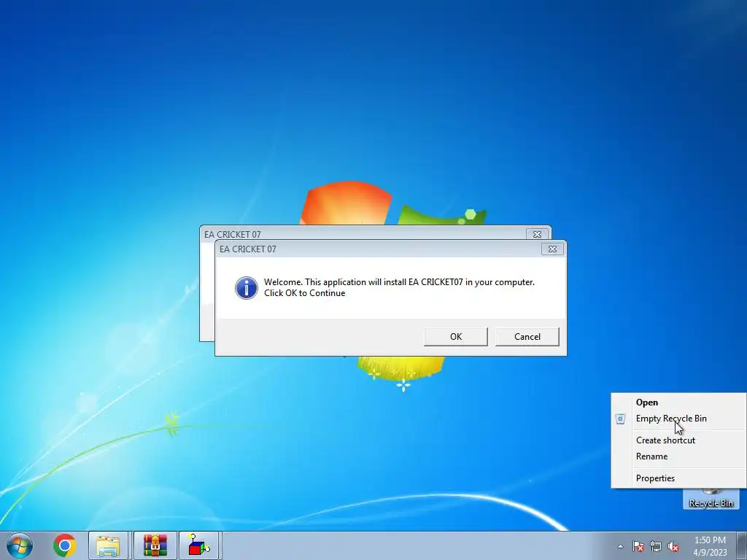Open Properties from the context menu
The height and width of the screenshot is (560, 747).
(x=655, y=478)
